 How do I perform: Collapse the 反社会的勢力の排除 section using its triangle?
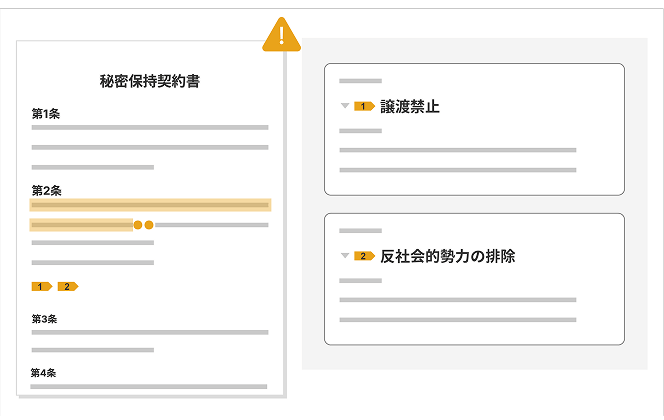point(345,256)
